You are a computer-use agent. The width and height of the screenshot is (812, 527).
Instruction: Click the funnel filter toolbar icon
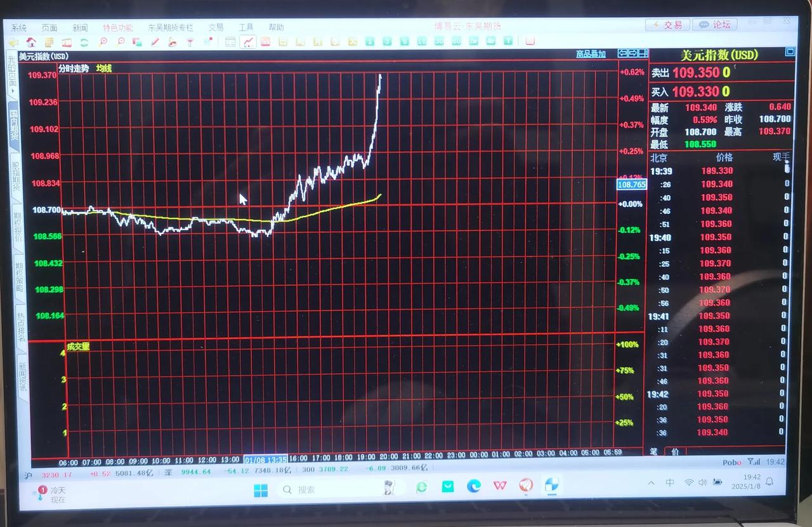(x=191, y=43)
